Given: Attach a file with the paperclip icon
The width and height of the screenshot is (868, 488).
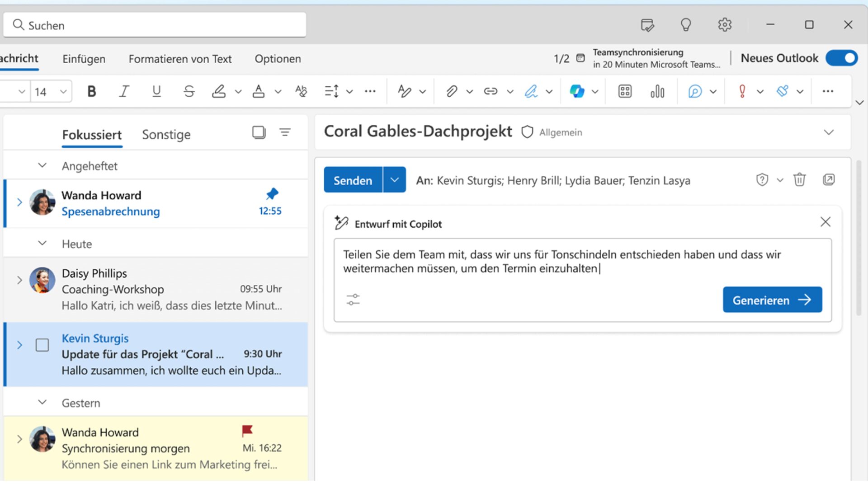Looking at the screenshot, I should click(x=452, y=92).
